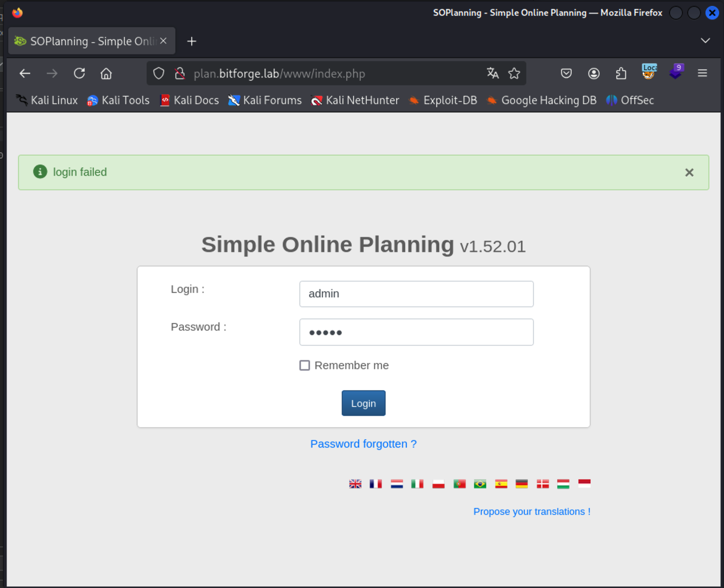The image size is (724, 588).
Task: Open the Kali Linux bookmark
Action: coord(47,100)
